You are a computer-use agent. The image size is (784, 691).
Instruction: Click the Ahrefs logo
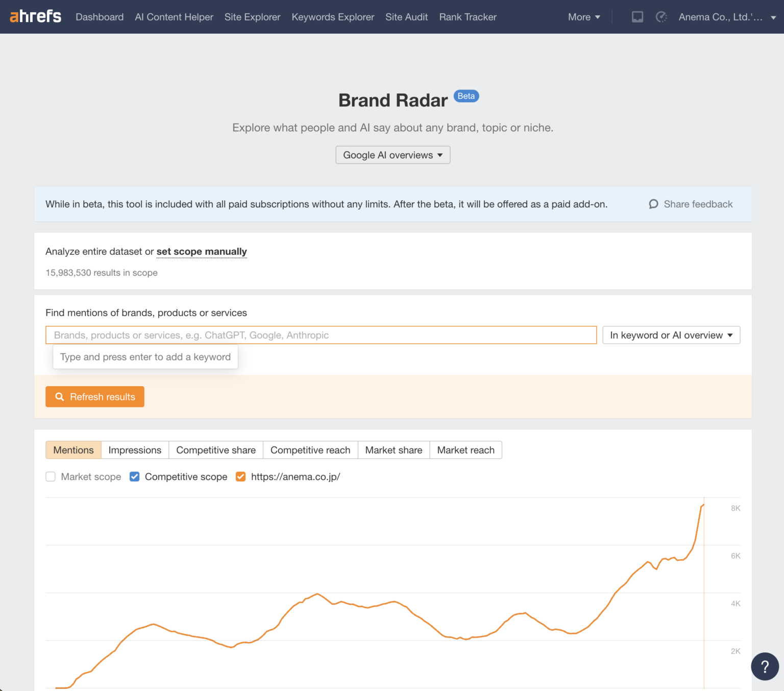coord(35,16)
